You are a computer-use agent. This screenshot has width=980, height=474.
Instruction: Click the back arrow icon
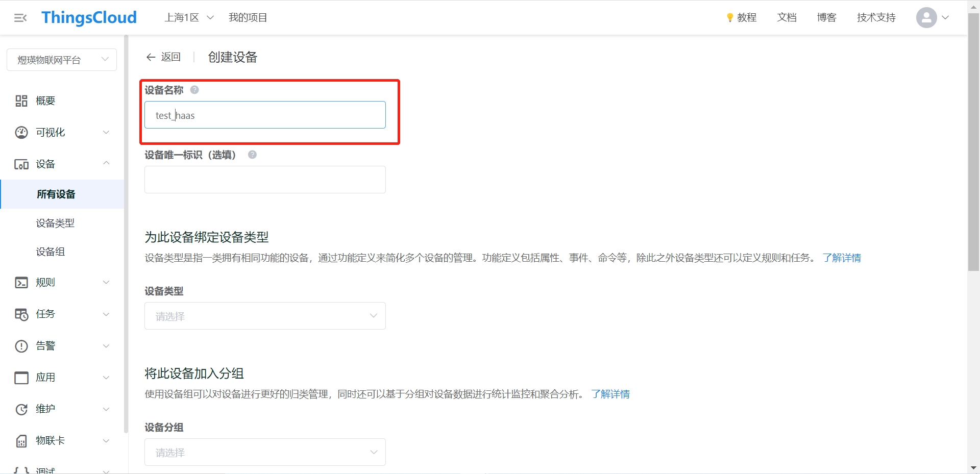pyautogui.click(x=151, y=57)
